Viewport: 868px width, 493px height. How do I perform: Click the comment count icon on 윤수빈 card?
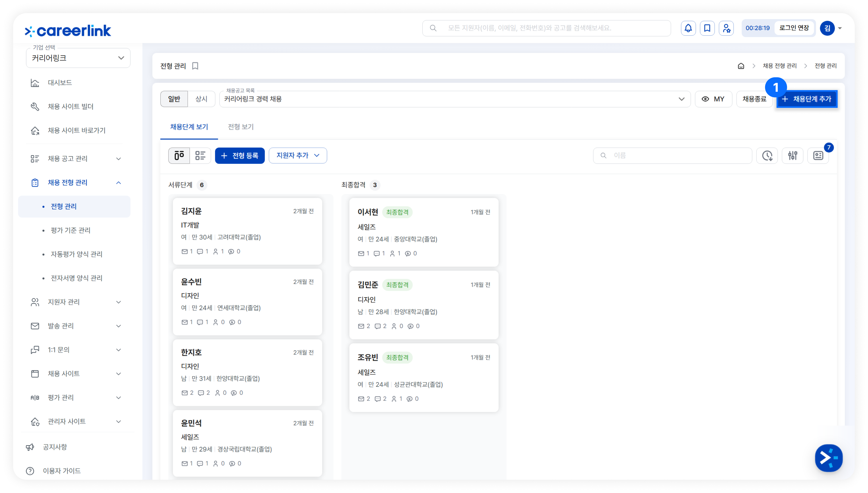click(x=200, y=322)
